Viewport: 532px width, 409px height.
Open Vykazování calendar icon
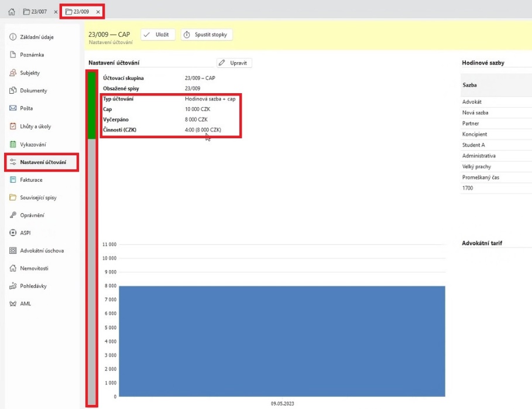[x=12, y=144]
